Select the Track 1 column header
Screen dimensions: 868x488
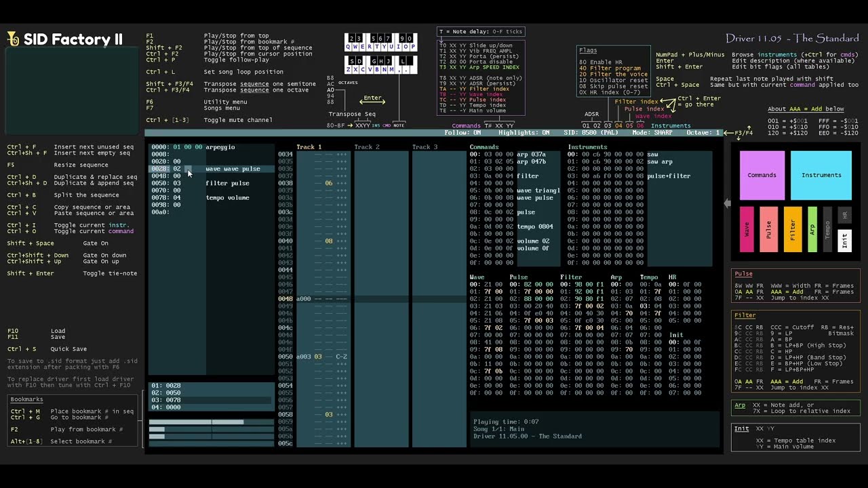309,147
